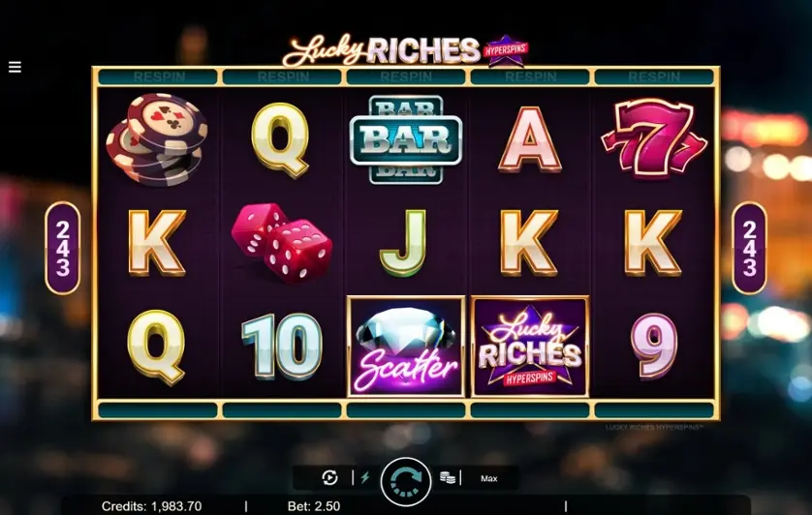Select the Max bet button
This screenshot has height=515, width=812.
(x=489, y=478)
